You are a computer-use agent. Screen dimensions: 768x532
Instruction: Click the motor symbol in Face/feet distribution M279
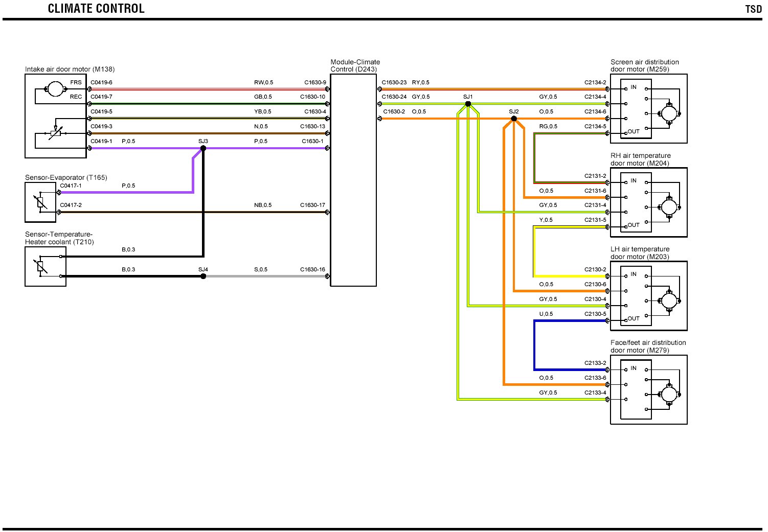pos(669,394)
